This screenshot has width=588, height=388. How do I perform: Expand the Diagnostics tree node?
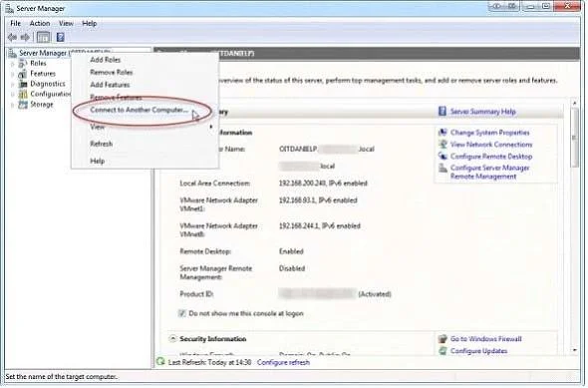pyautogui.click(x=12, y=84)
